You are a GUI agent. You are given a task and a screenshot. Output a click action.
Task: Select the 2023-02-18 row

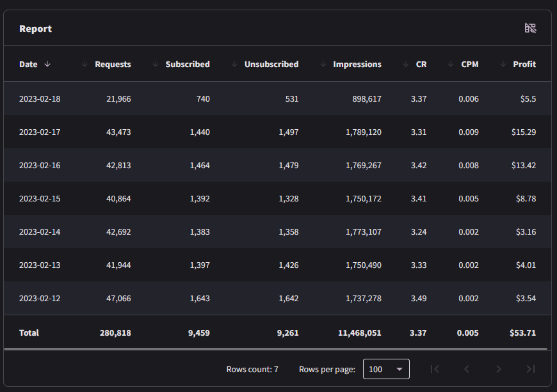point(277,98)
